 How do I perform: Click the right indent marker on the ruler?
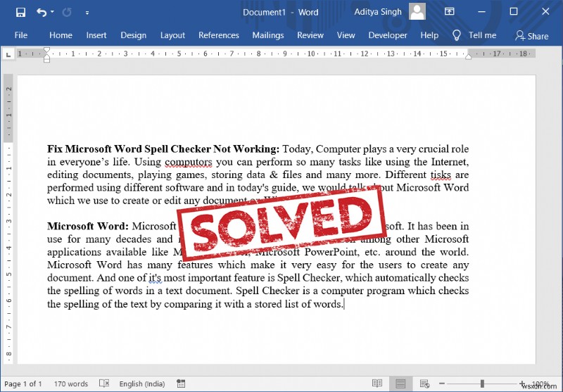point(468,56)
